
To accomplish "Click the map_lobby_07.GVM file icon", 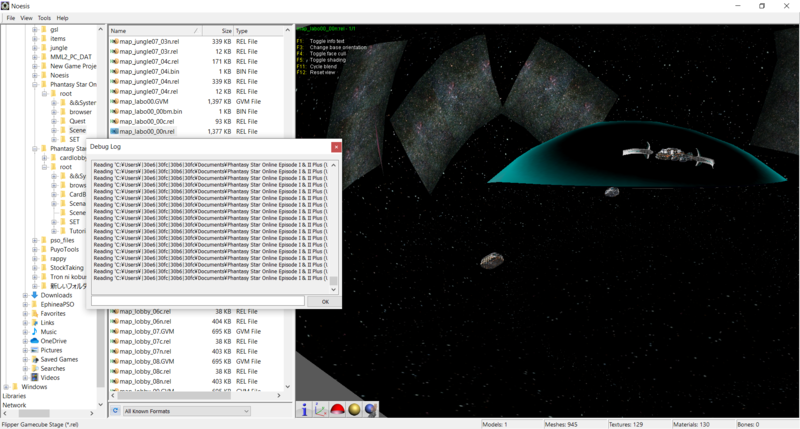I will pos(115,332).
